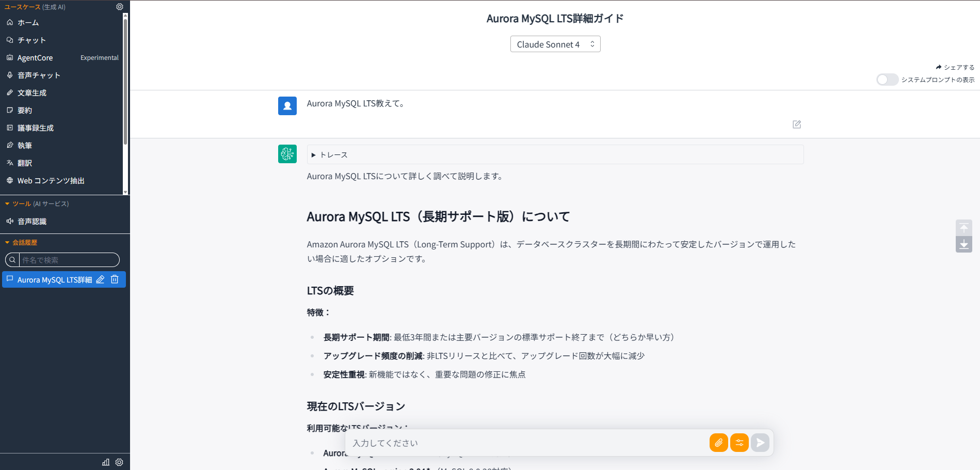Collapse the 会話履歴 section
This screenshot has width=980, height=470.
(21, 243)
